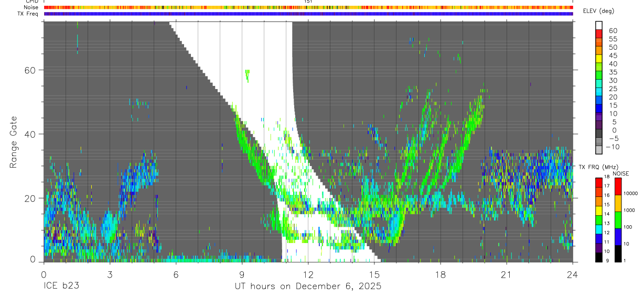Click the white top segment of the ELEV colorbar
Image resolution: width=644 pixels, height=297 pixels.
pos(599,25)
